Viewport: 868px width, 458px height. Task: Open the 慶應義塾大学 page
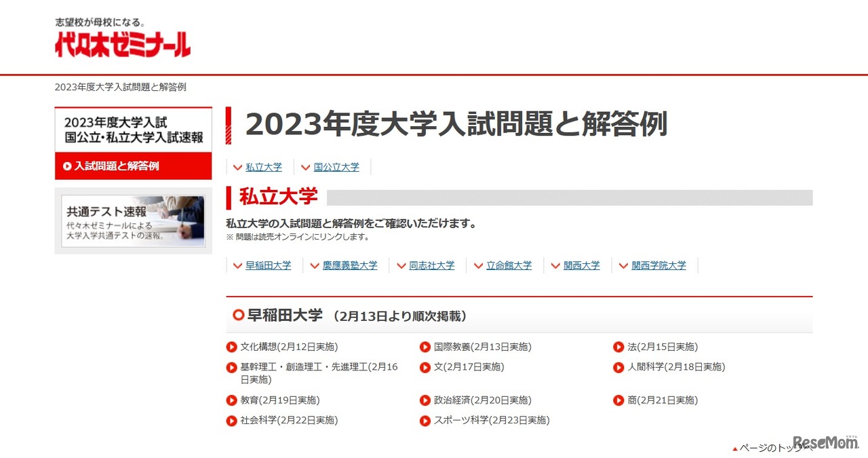coord(351,265)
